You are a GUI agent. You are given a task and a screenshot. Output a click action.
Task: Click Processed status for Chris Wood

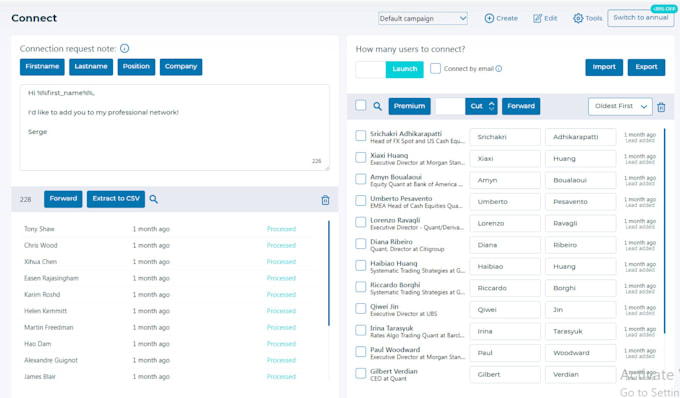tap(281, 245)
